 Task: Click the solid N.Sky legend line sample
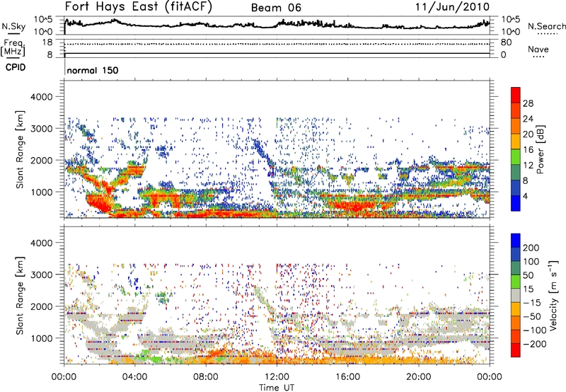click(13, 33)
